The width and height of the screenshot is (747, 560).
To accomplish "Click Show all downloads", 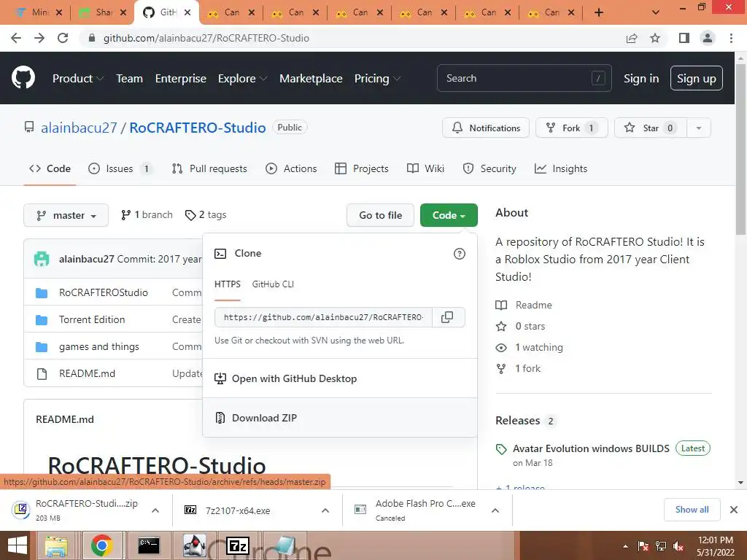I will [x=692, y=510].
